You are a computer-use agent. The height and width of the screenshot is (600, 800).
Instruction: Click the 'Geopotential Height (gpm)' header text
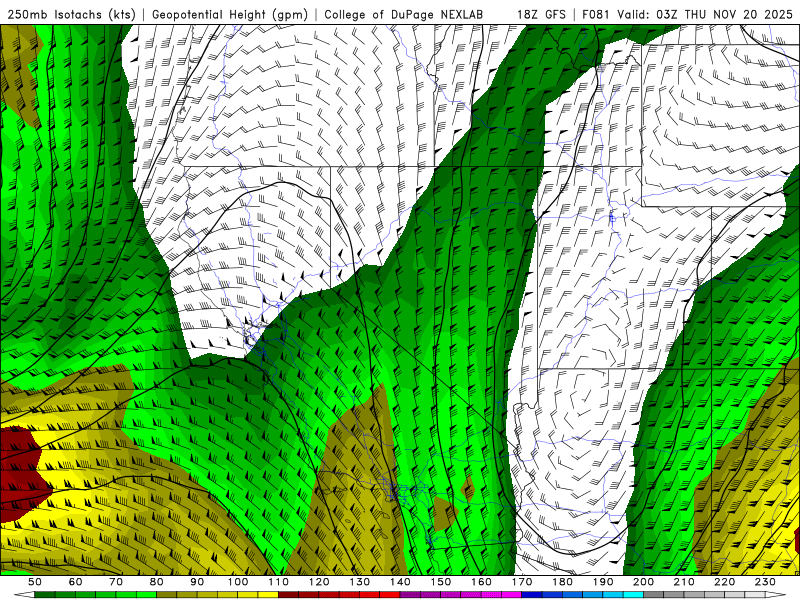(x=230, y=15)
